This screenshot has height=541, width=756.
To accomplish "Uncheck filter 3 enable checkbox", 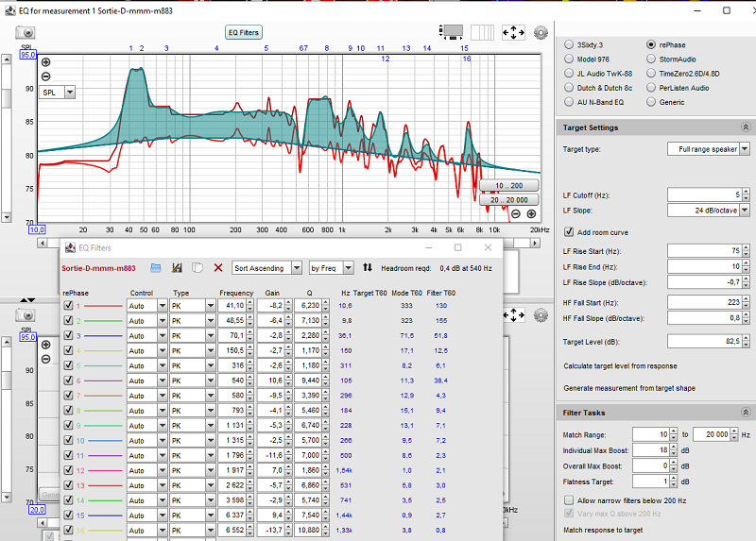I will click(68, 335).
